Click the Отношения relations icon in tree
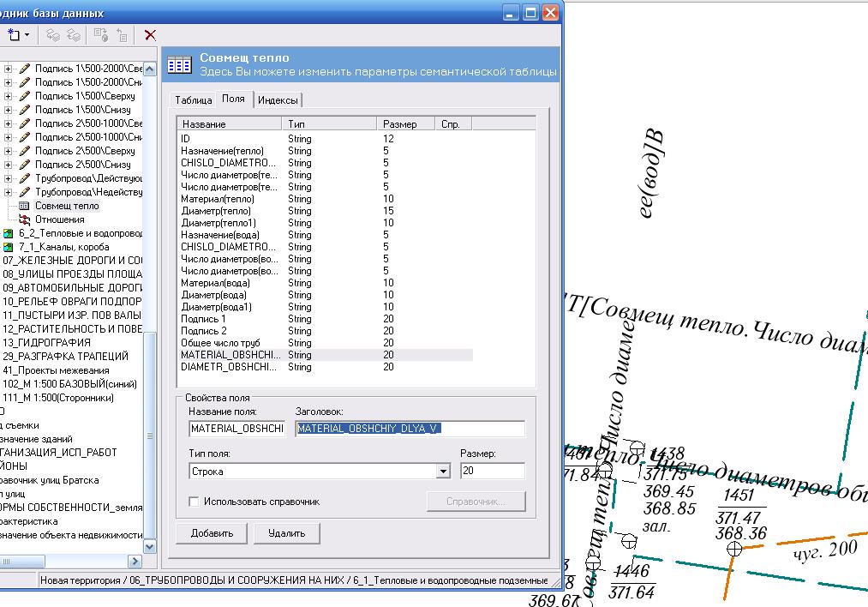 (x=24, y=219)
